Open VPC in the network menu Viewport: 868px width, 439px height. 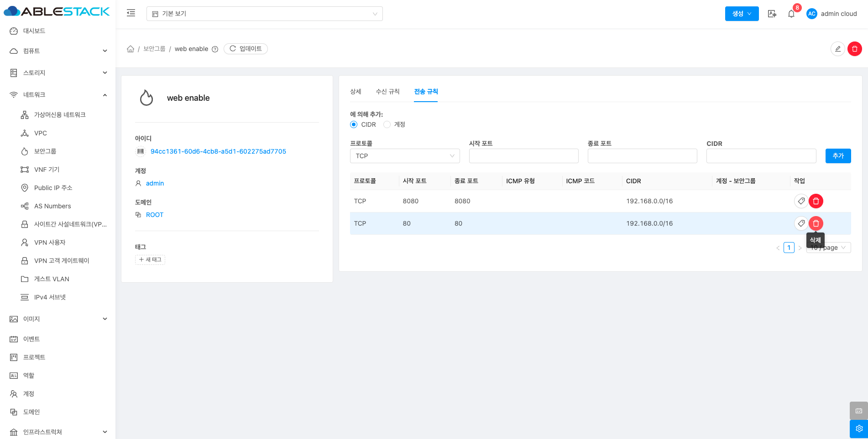click(41, 133)
